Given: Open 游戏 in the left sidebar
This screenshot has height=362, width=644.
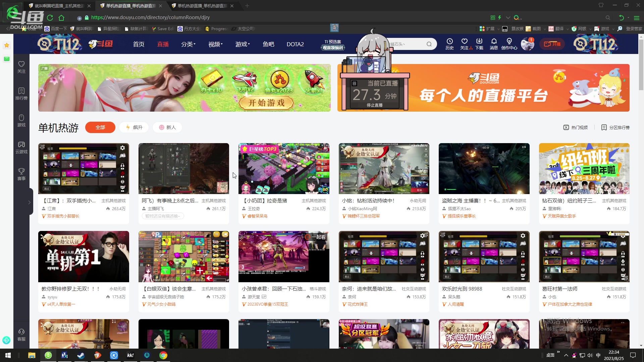Looking at the screenshot, I should coord(21,121).
